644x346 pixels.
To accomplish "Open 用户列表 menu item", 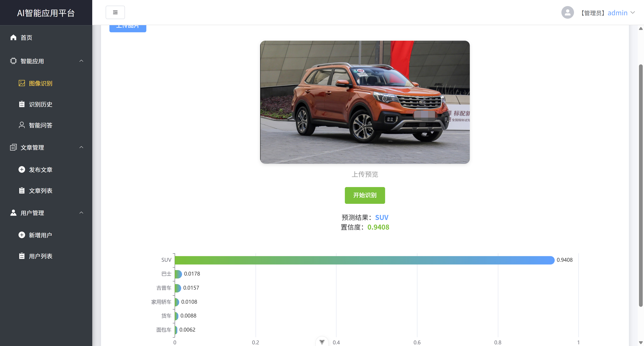I will point(40,256).
